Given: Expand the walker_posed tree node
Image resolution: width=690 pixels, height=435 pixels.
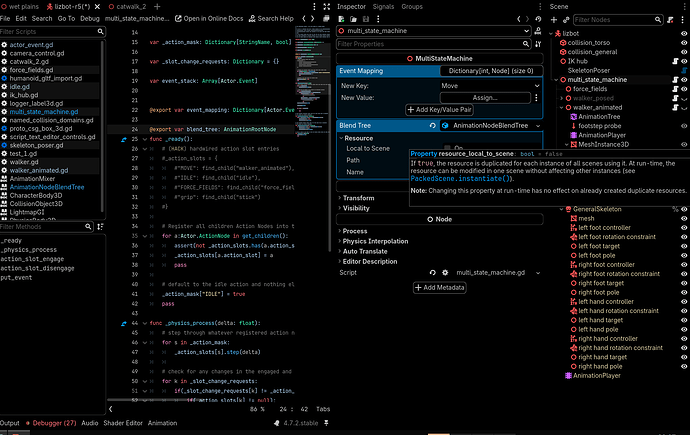Looking at the screenshot, I should coord(562,99).
